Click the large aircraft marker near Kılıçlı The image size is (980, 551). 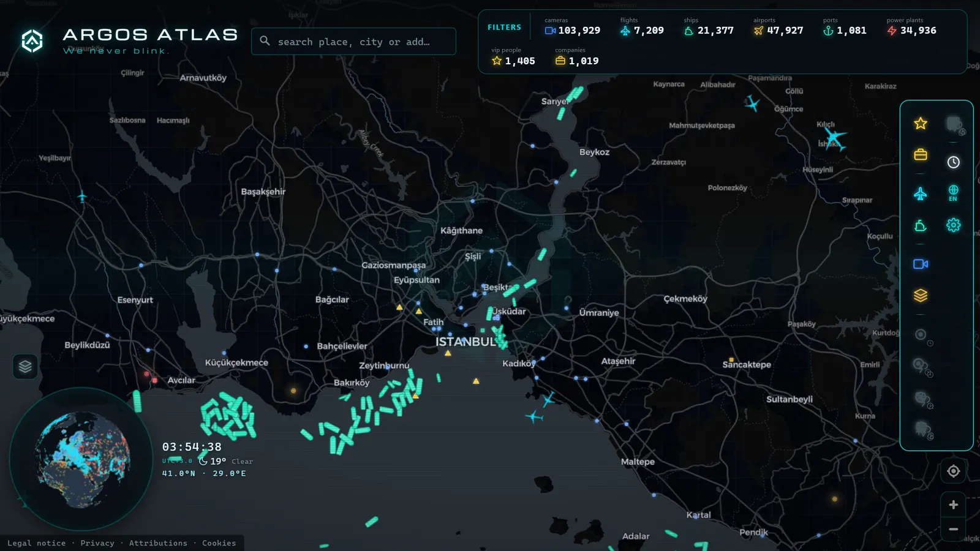pyautogui.click(x=834, y=138)
